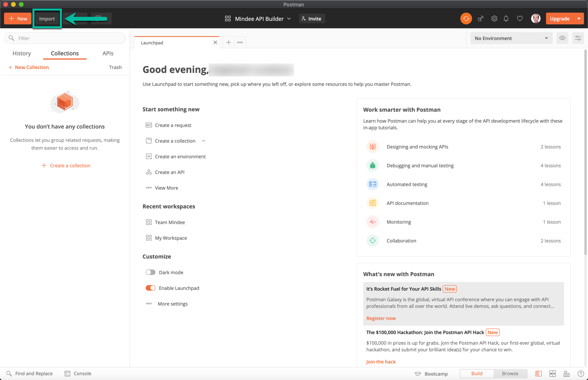Viewport: 588px width, 380px height.
Task: Switch to Build mode
Action: pos(477,373)
